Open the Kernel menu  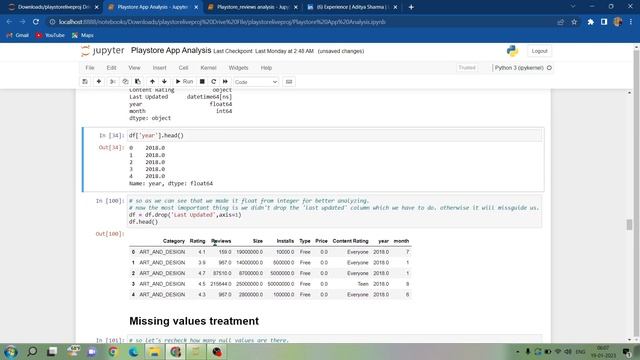click(208, 68)
